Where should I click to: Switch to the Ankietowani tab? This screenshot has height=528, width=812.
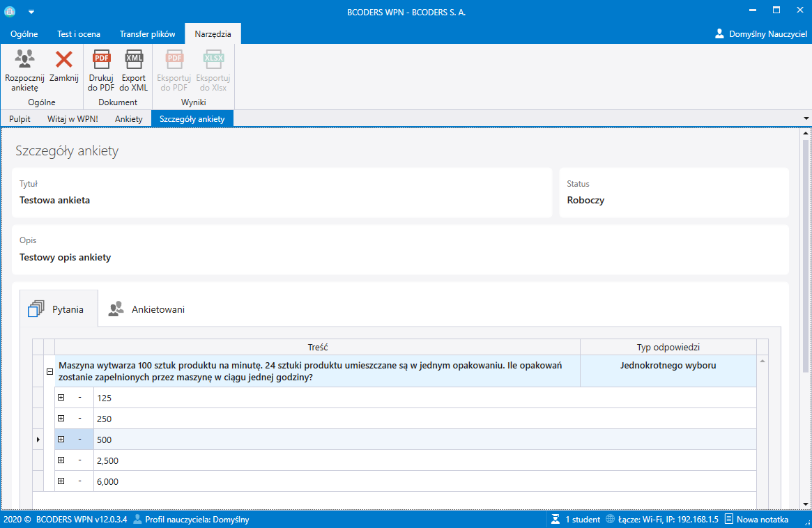pos(146,309)
